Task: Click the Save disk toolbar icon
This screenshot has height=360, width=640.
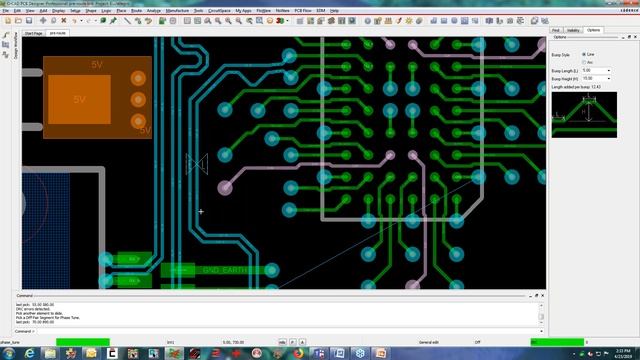Action: point(29,20)
